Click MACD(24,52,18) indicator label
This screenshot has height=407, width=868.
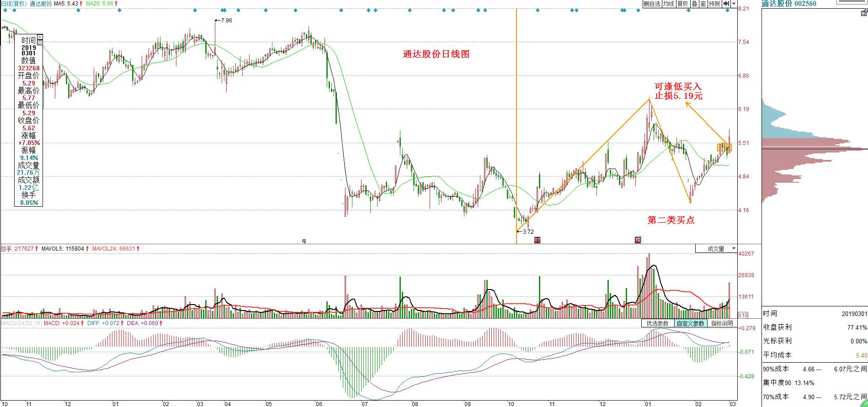(x=21, y=323)
